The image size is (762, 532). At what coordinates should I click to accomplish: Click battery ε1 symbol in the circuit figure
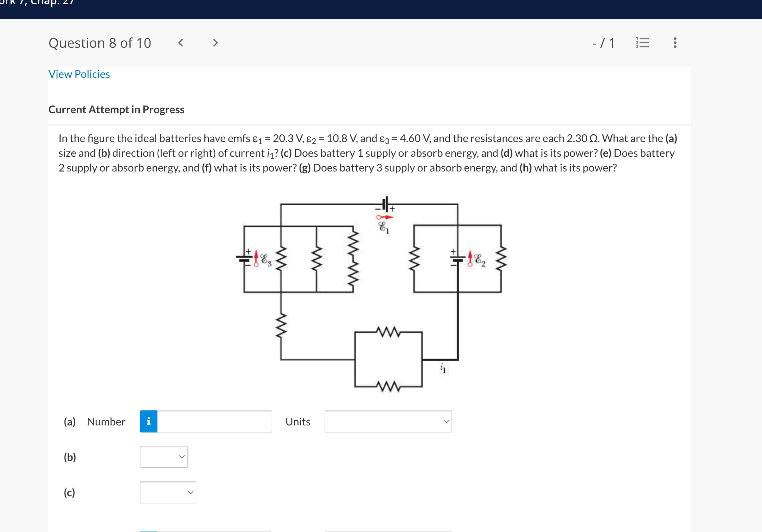pos(385,204)
